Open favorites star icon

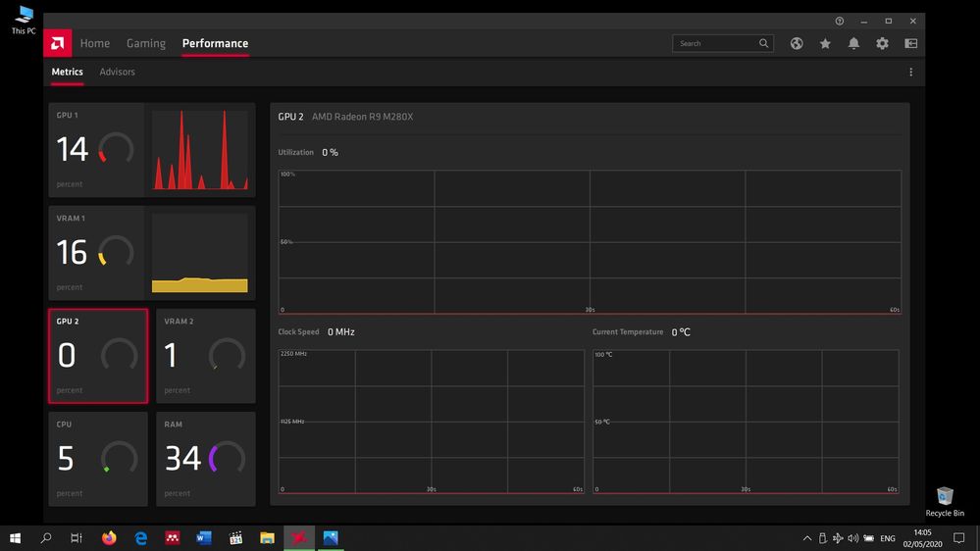click(x=825, y=43)
